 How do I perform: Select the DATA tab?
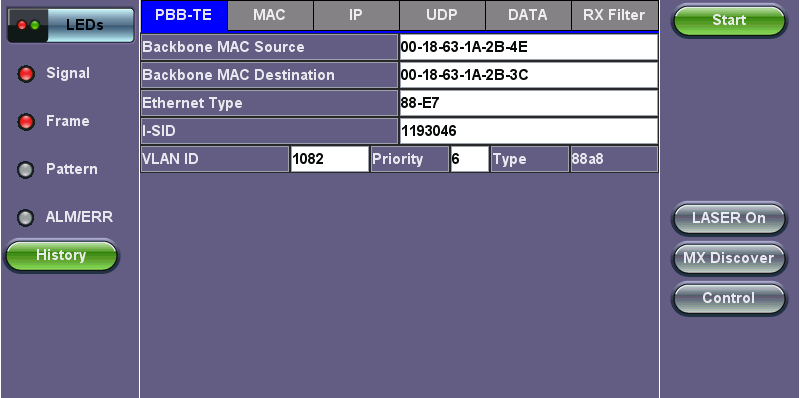pos(528,15)
